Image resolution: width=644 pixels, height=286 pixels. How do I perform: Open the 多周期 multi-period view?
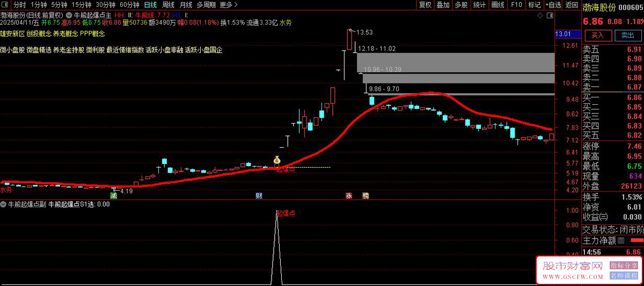click(x=207, y=4)
